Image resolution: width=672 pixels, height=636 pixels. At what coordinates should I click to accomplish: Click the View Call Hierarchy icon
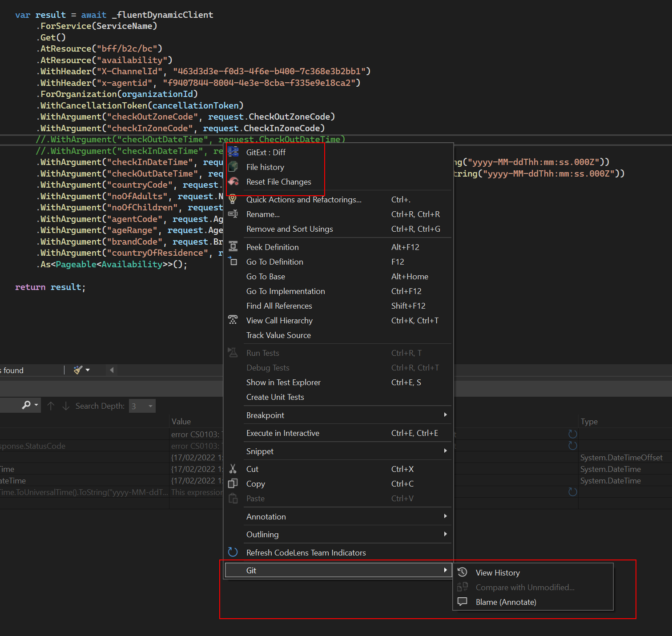(x=233, y=320)
